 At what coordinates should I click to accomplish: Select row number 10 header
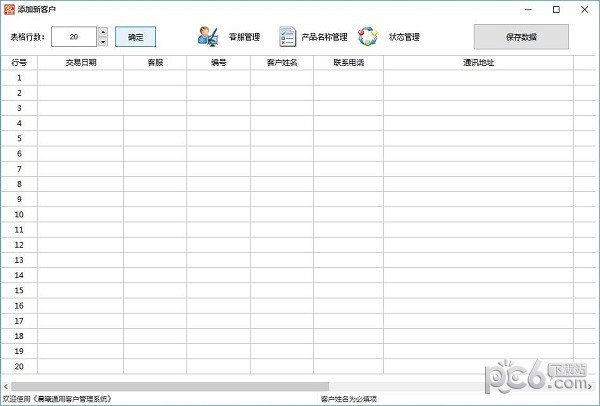19,215
